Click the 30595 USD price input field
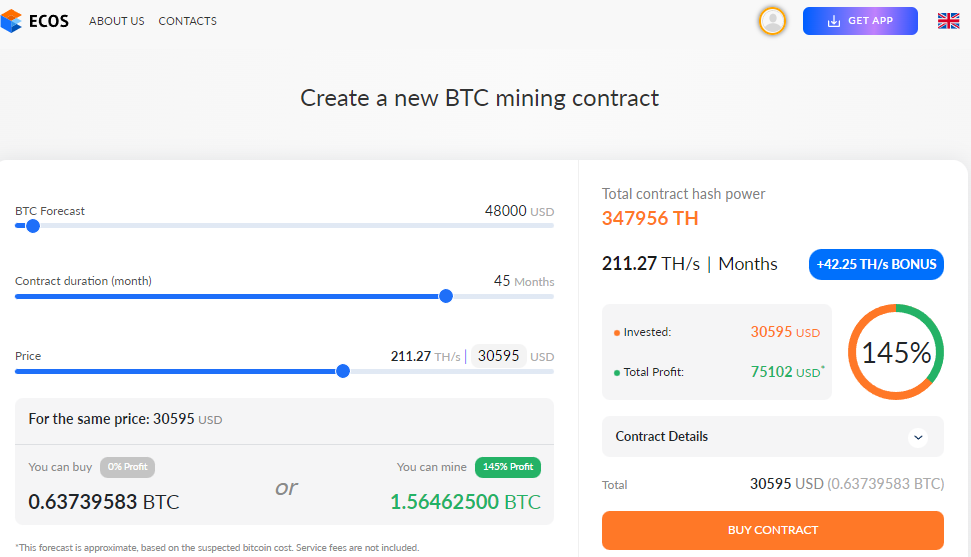This screenshot has width=971, height=557. 499,356
